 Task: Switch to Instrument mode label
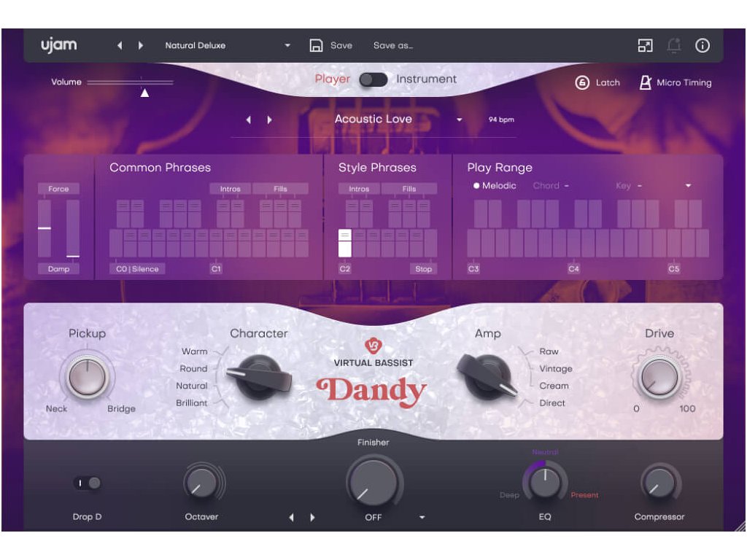pos(426,79)
